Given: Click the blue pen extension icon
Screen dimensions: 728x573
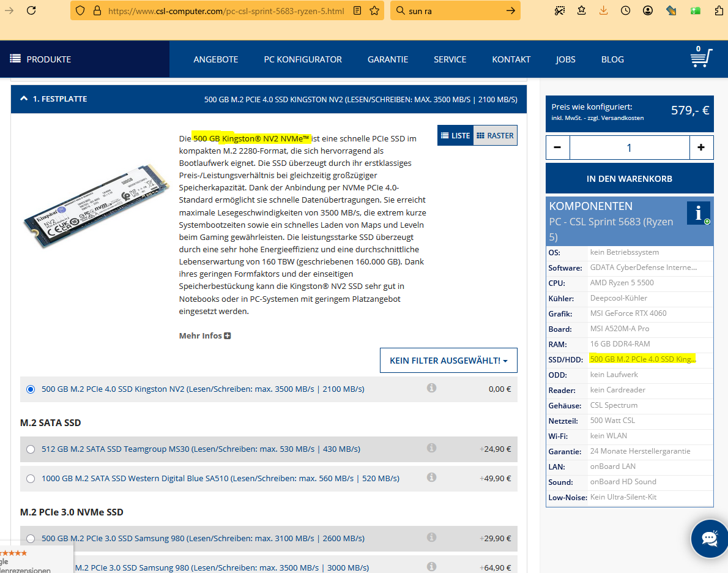Looking at the screenshot, I should (671, 10).
